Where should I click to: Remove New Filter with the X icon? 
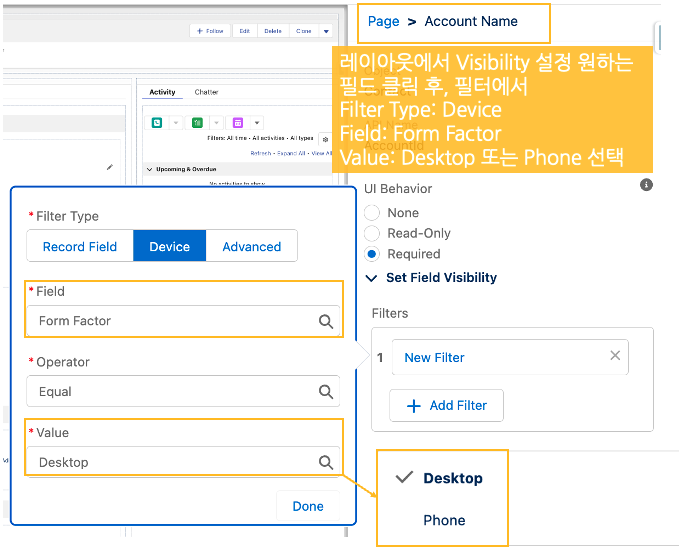615,356
